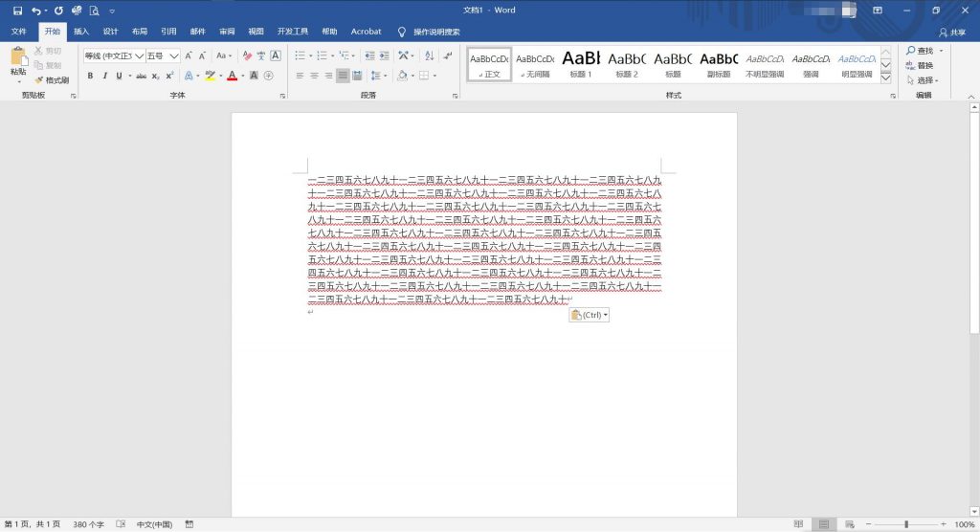
Task: Redo using the circular arrow icon
Action: 58,11
